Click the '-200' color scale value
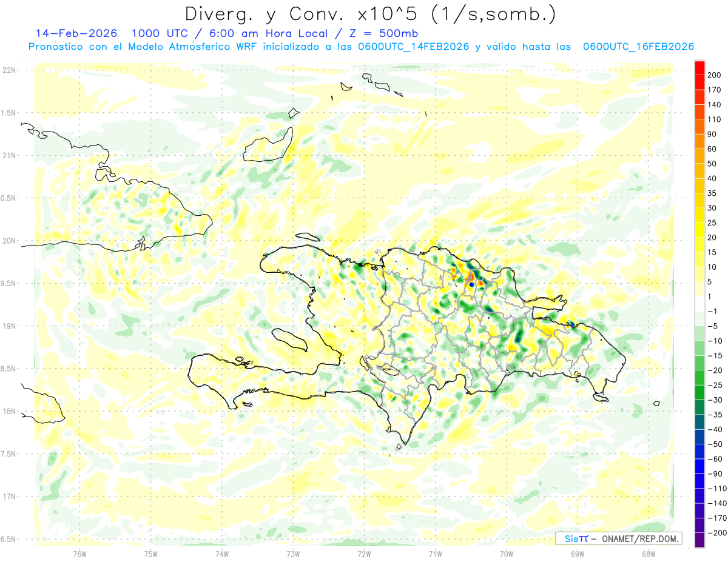728x562 pixels. 718,533
